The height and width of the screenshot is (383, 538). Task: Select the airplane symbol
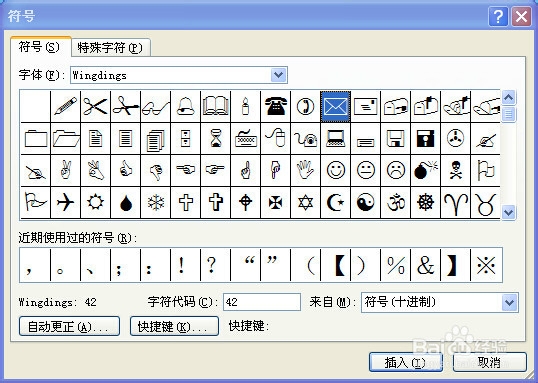pos(66,202)
